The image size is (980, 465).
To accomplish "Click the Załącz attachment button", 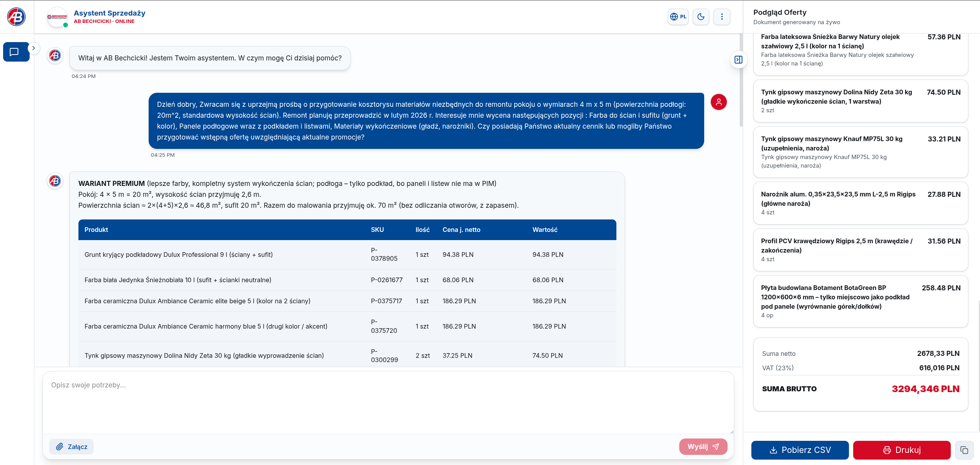I will click(71, 447).
